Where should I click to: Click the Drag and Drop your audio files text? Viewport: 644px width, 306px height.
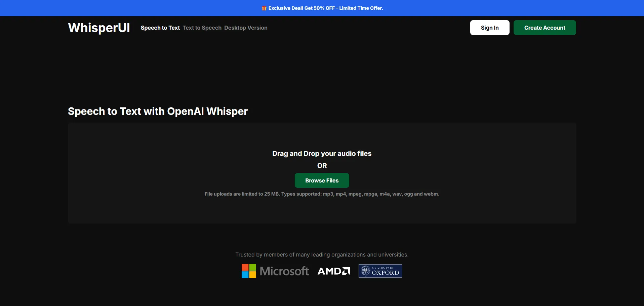pos(322,154)
